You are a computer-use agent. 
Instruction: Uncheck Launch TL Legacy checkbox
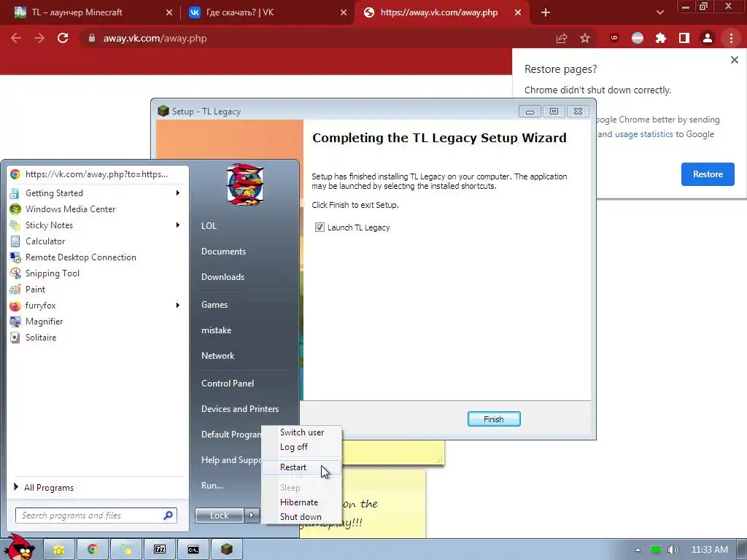point(320,227)
